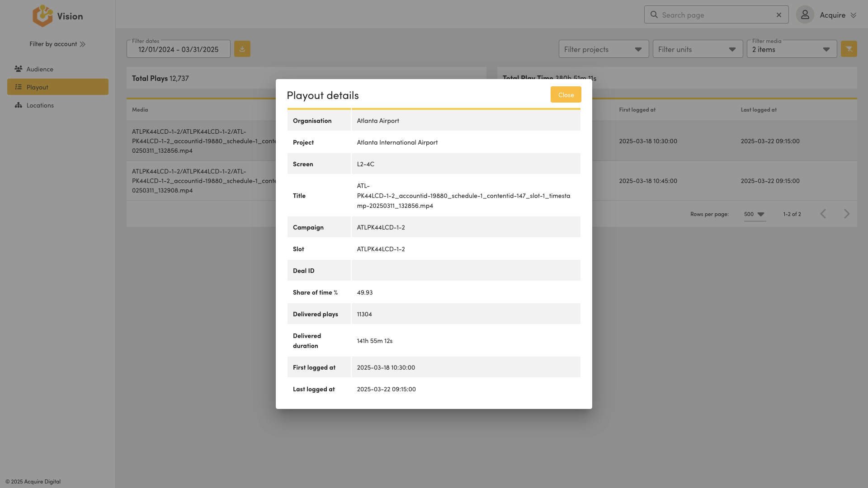Click the First logged at column header
Screen dimensions: 868x488
(x=637, y=110)
